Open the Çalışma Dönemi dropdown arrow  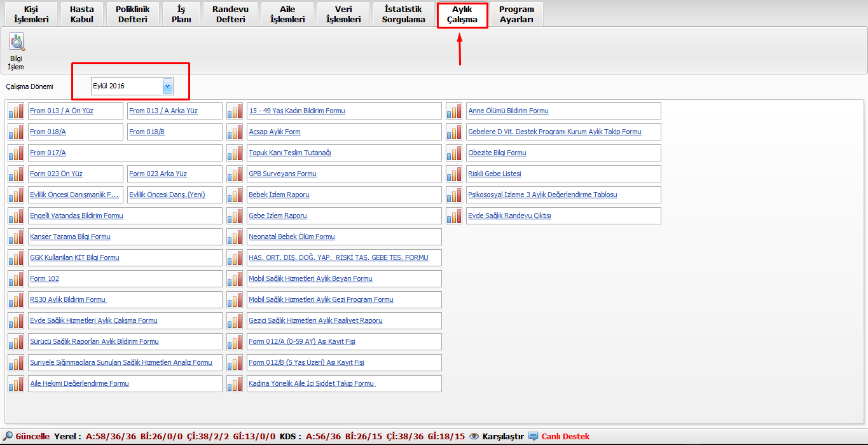click(x=167, y=86)
